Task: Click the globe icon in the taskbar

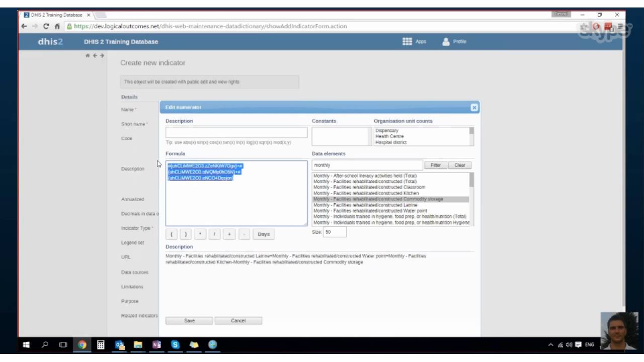Action: pos(212,345)
